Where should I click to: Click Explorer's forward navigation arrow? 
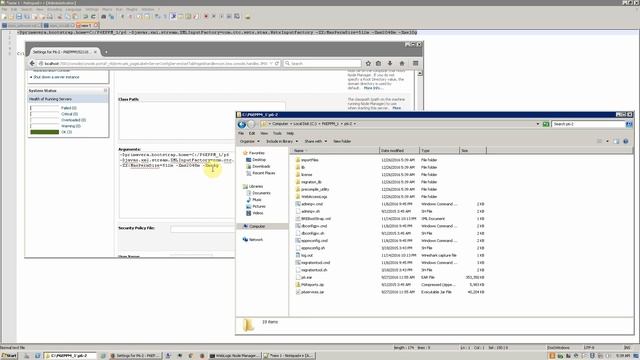coord(251,124)
